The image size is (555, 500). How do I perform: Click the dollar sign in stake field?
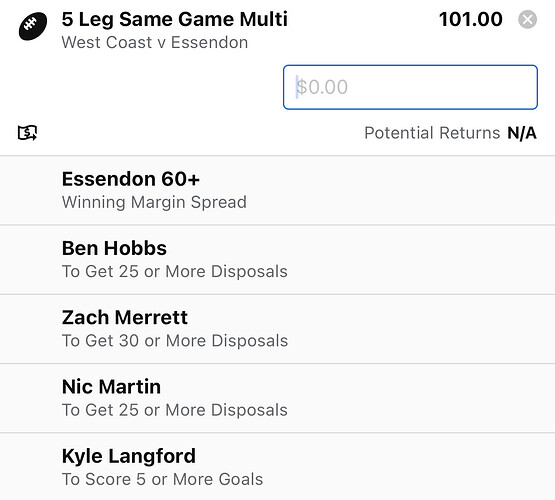tap(302, 87)
